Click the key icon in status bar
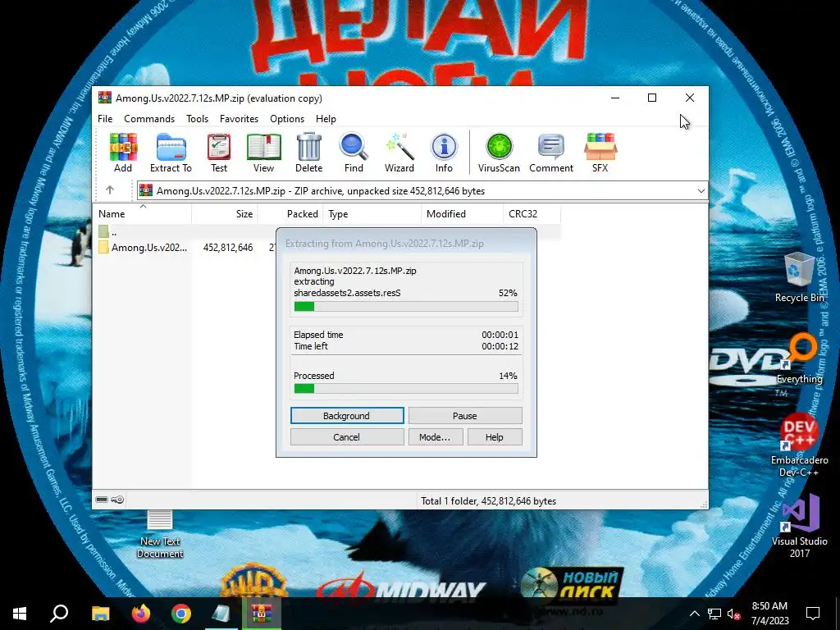The width and height of the screenshot is (840, 630). (x=117, y=500)
